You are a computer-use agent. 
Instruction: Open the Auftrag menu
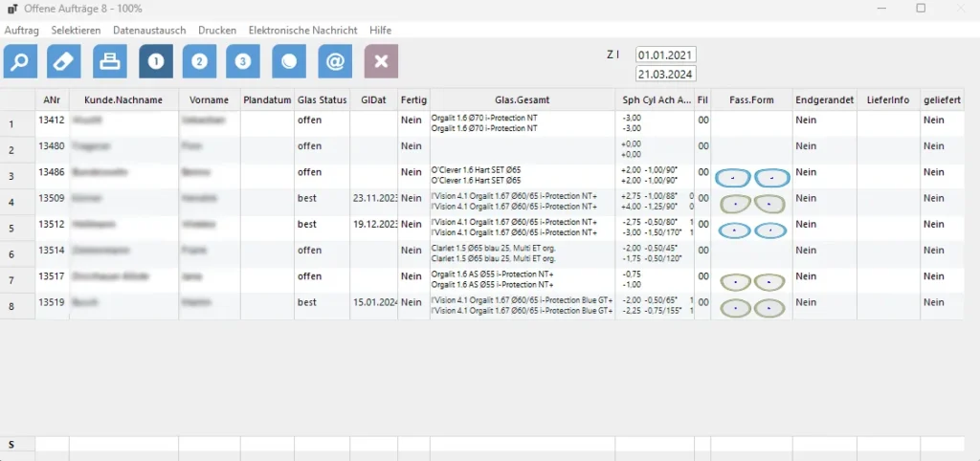pyautogui.click(x=22, y=31)
